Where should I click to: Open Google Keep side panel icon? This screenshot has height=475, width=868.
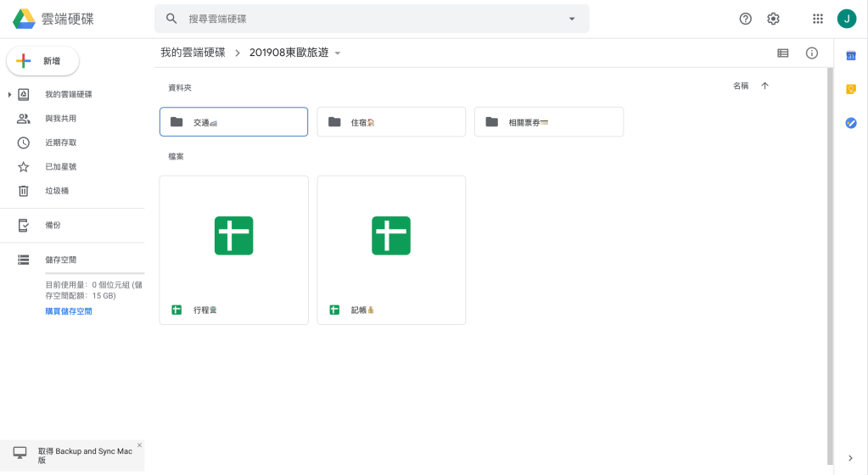pos(851,89)
